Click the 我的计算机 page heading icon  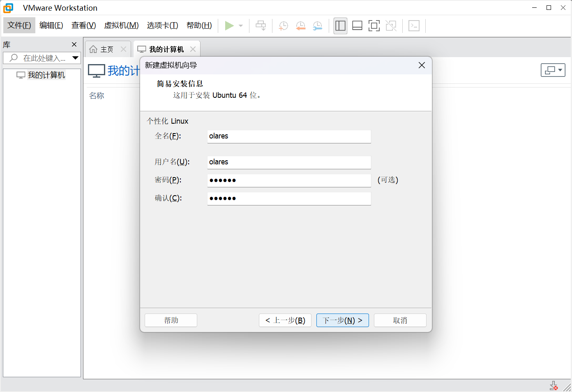click(x=97, y=71)
